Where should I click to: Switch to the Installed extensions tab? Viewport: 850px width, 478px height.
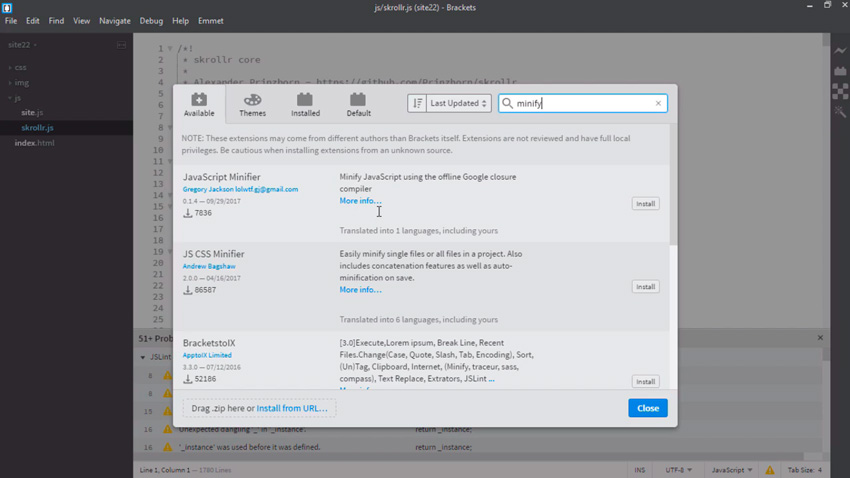305,104
